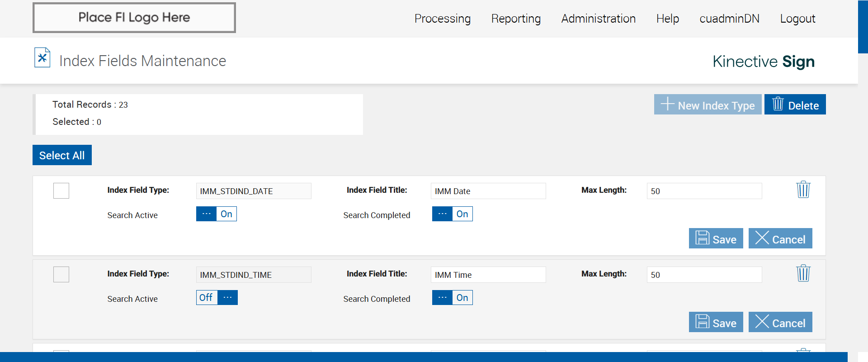
Task: Click the Delete button with trash icon
Action: point(795,105)
